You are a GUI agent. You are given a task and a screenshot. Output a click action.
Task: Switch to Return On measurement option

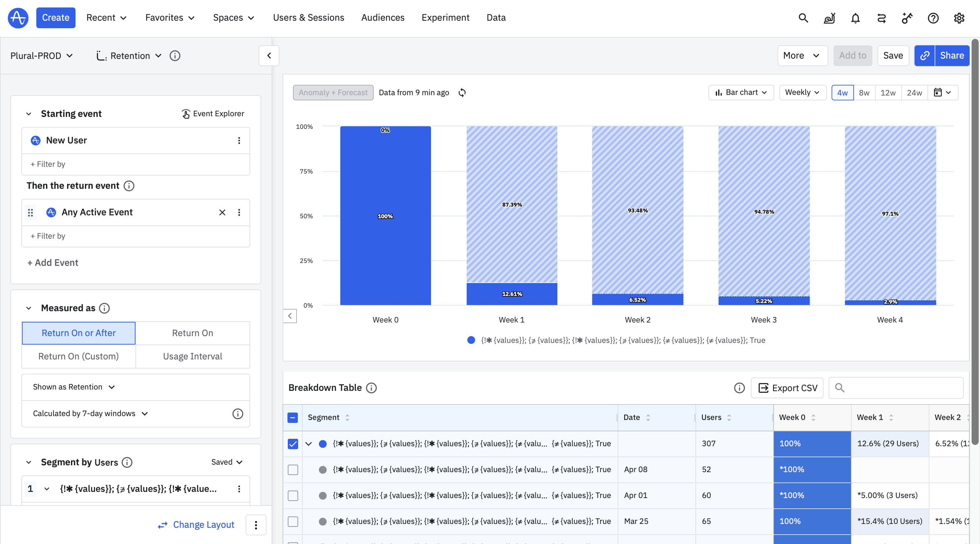pyautogui.click(x=192, y=333)
